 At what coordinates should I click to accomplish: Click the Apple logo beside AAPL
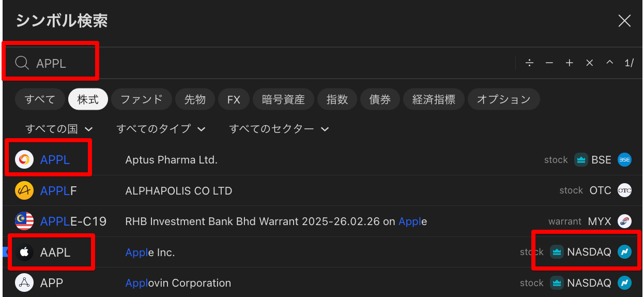(24, 253)
